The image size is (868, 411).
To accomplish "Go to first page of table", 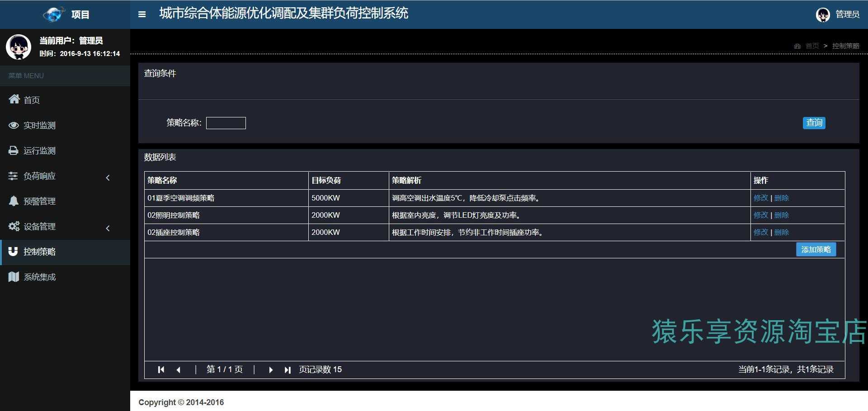I will (161, 369).
